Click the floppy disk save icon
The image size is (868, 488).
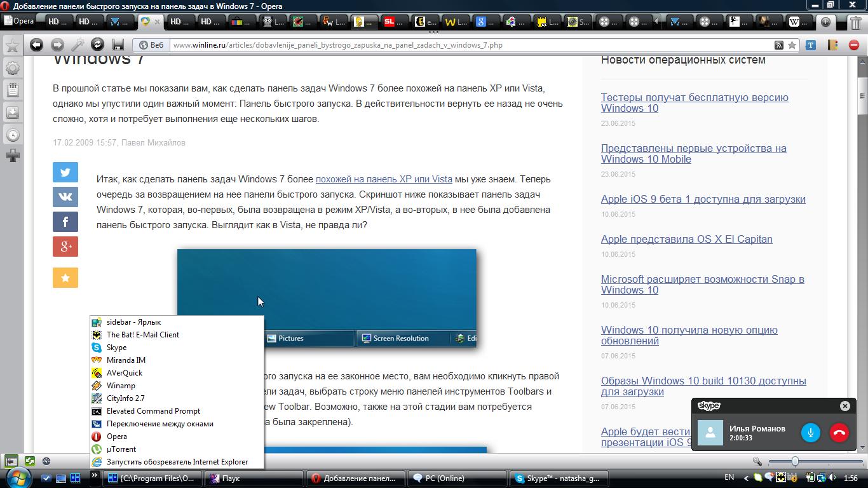tap(118, 44)
